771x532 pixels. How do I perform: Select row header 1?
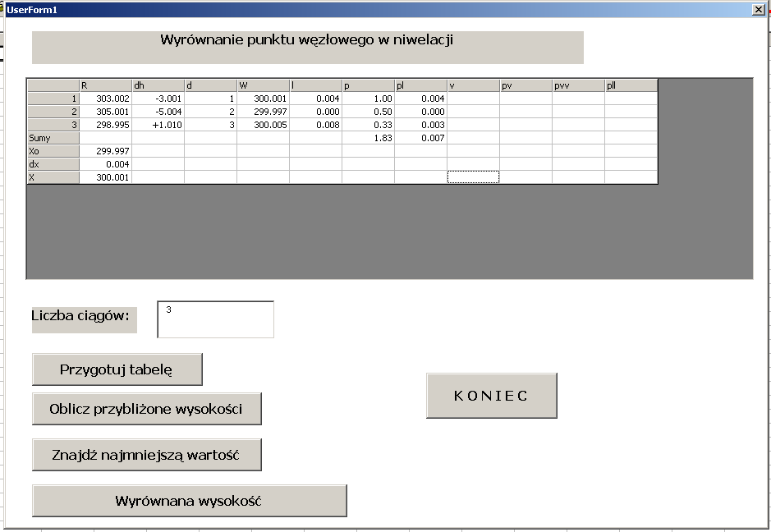tap(53, 99)
